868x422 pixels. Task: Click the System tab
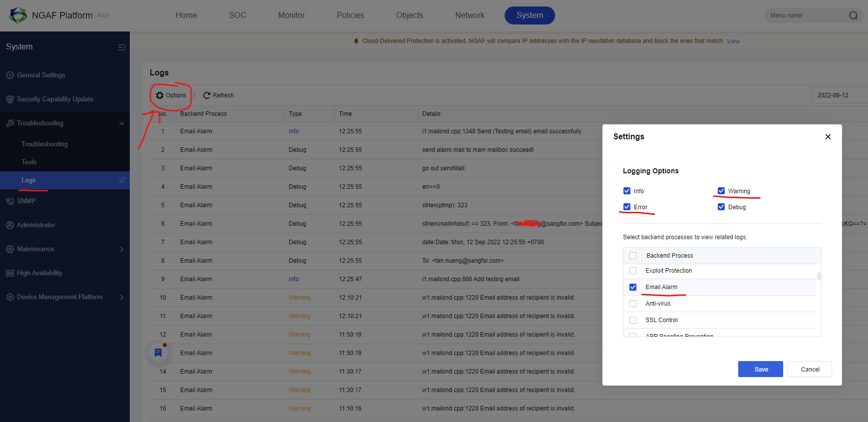tap(530, 15)
